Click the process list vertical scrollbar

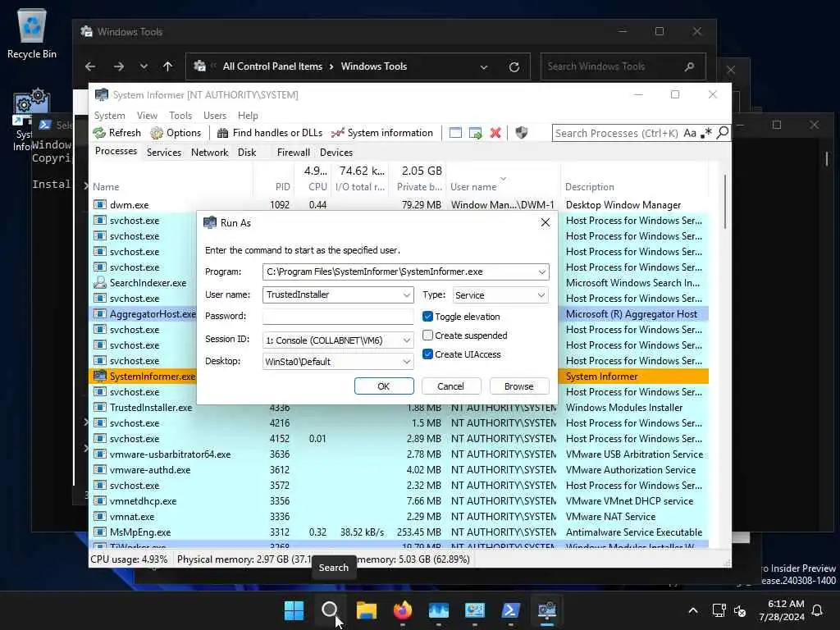point(725,203)
